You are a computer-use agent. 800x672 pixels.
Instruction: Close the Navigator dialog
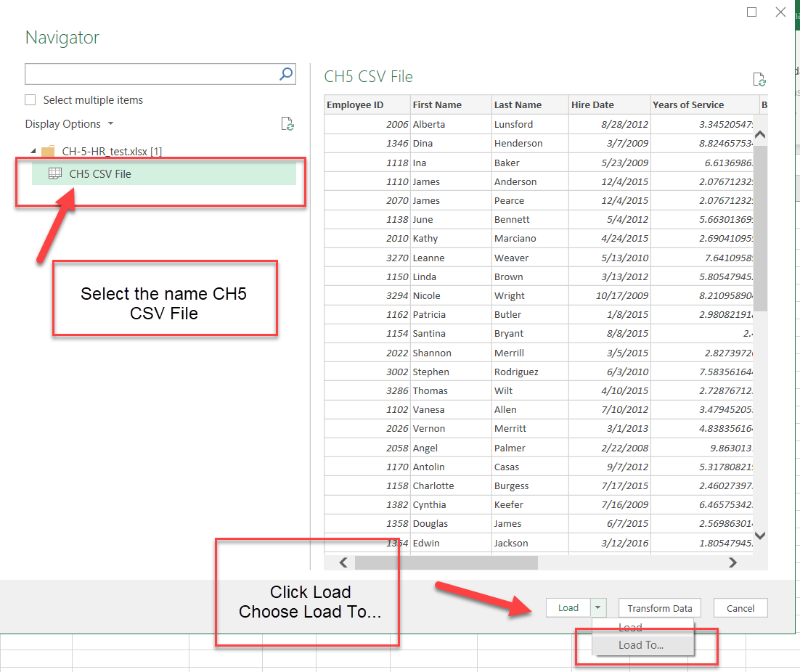(x=780, y=12)
